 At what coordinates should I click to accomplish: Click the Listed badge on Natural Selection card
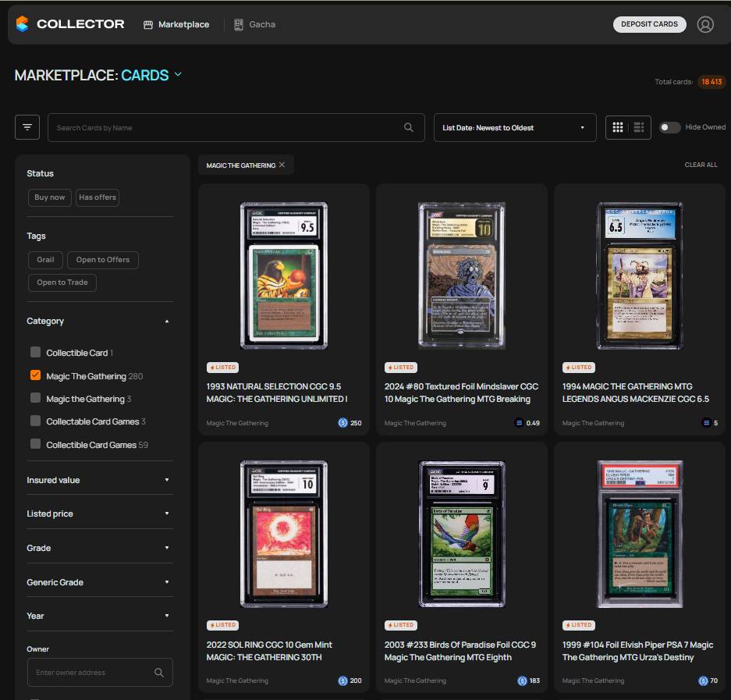[222, 367]
